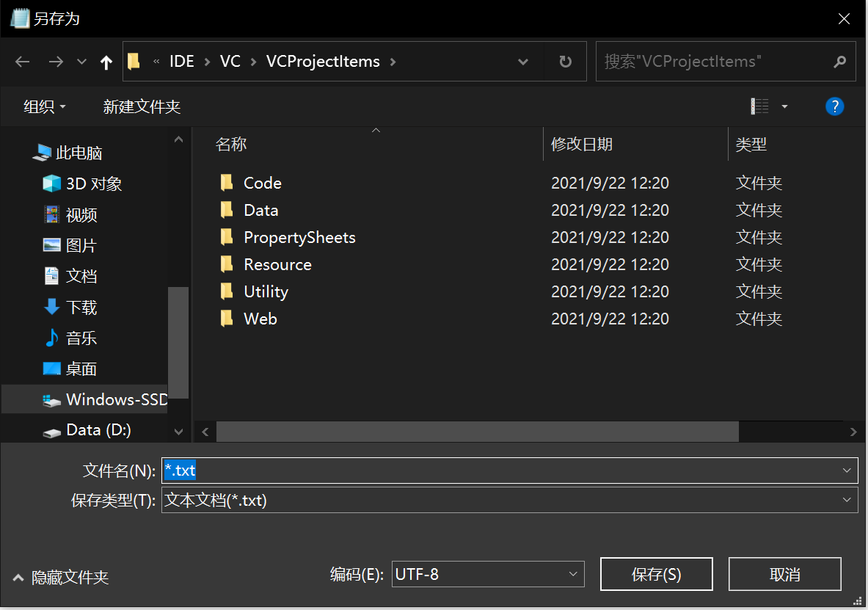Navigate back with the back arrow
This screenshot has width=868, height=610.
tap(22, 61)
